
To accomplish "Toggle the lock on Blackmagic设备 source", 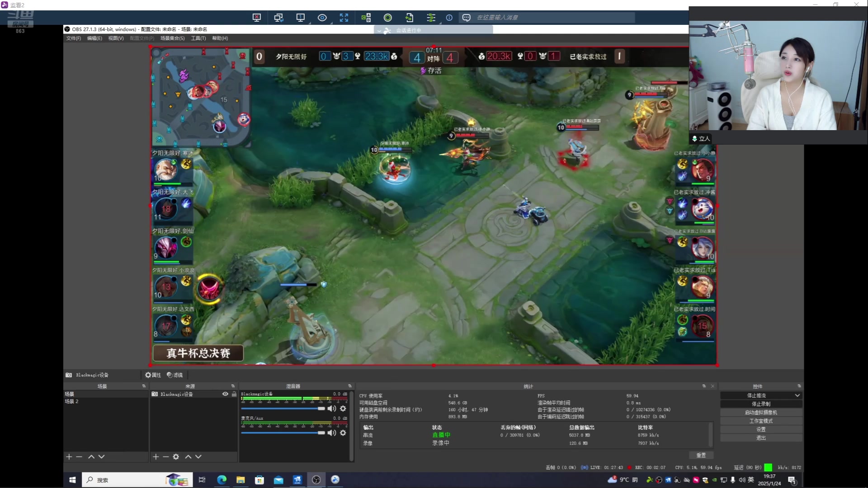I will tap(234, 394).
